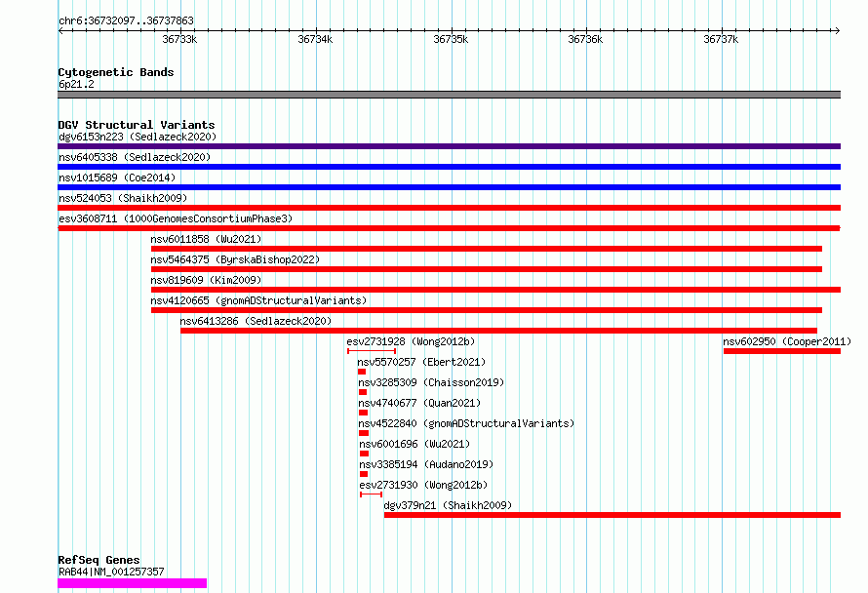Screen dimensions: 868x593
Task: Click the red nsv819609 variant bar
Action: click(x=496, y=290)
